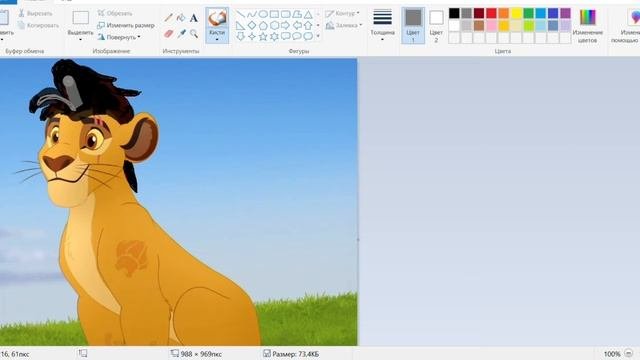
Task: Choose the Oval callout shape
Action: [297, 36]
